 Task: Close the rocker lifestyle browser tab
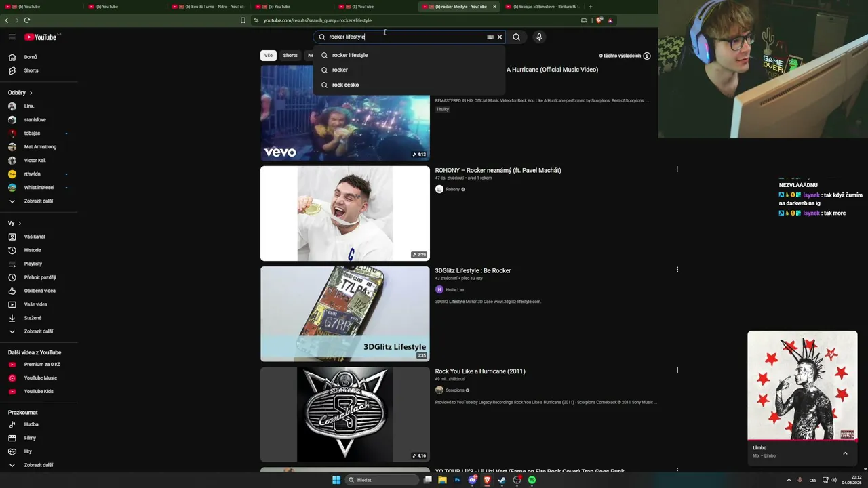coord(494,7)
